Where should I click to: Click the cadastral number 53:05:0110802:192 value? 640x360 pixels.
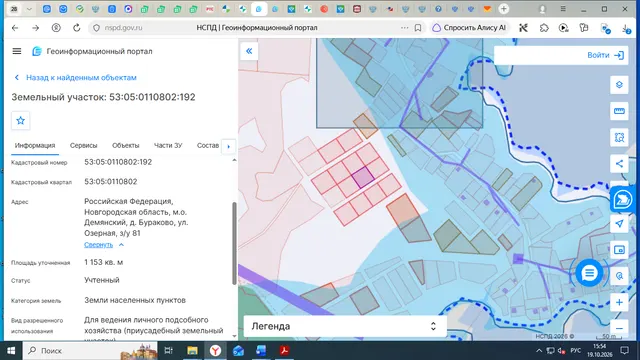[118, 162]
